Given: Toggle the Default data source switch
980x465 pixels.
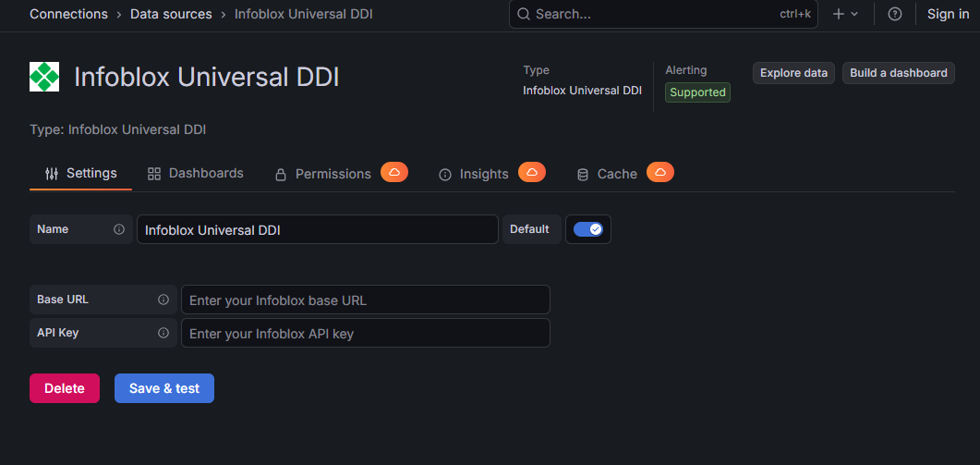Looking at the screenshot, I should [x=588, y=229].
